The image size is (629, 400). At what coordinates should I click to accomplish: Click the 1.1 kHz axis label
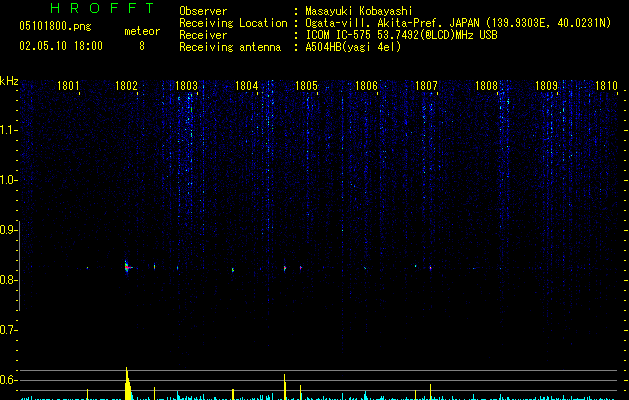[x=9, y=130]
